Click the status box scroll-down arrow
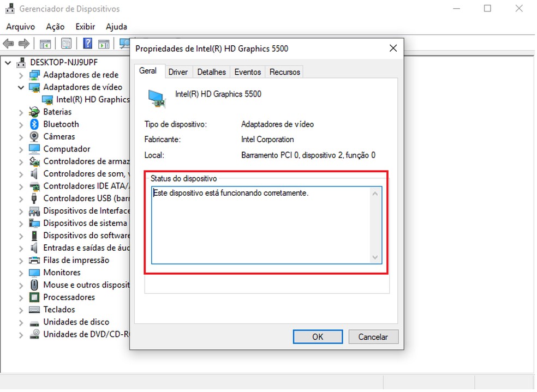This screenshot has width=537, height=392. click(375, 257)
